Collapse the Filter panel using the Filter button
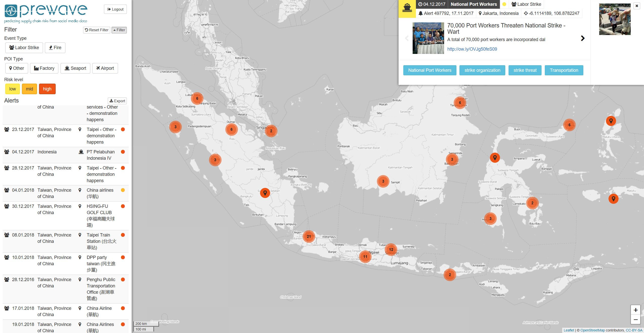 coord(119,30)
